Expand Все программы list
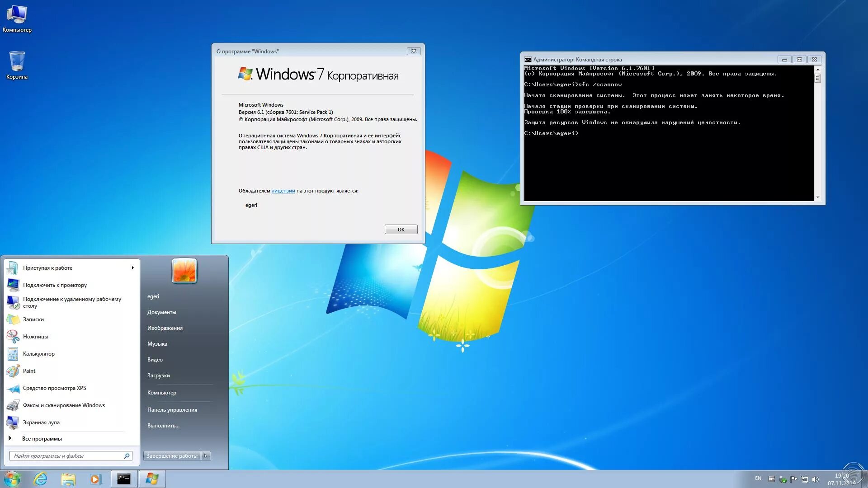This screenshot has height=488, width=868. pos(42,439)
